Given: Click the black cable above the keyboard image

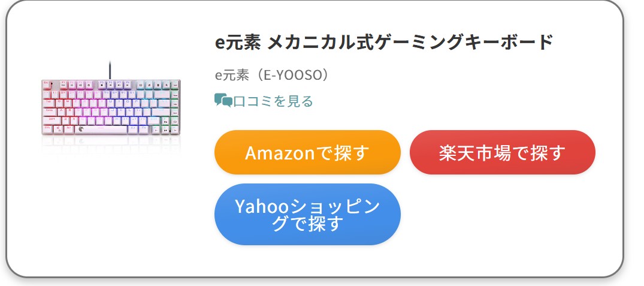Looking at the screenshot, I should click(x=110, y=70).
